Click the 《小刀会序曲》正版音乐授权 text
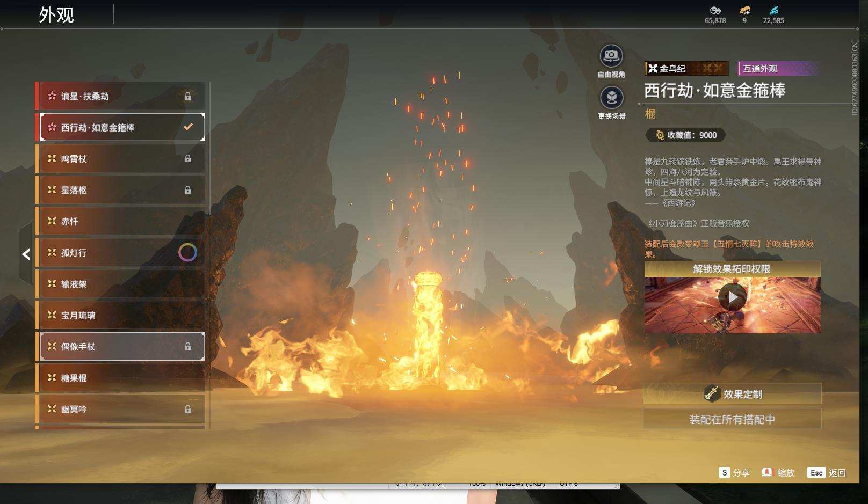Viewport: 868px width, 504px height. [x=698, y=223]
